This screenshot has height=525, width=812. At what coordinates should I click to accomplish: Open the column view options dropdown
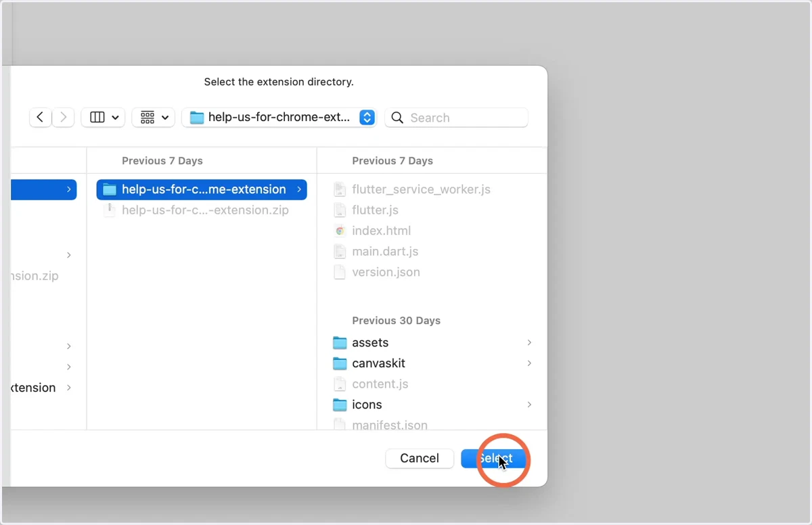[x=103, y=118]
